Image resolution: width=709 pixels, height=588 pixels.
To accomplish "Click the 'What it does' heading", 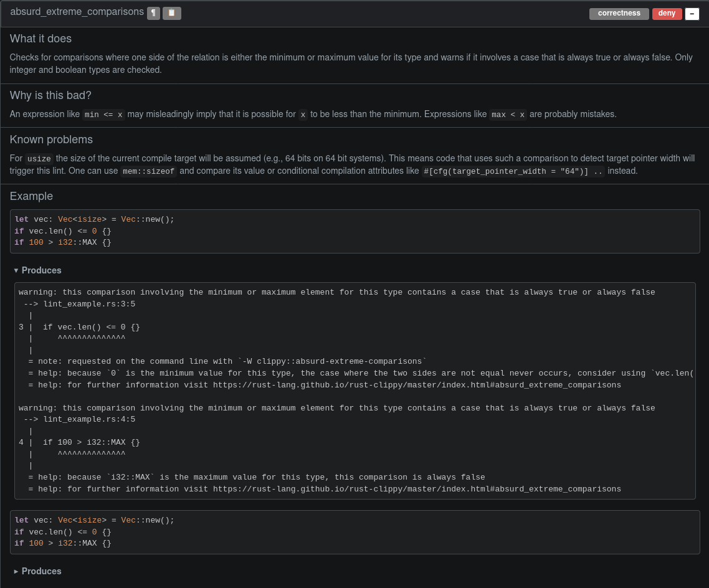I will (40, 39).
